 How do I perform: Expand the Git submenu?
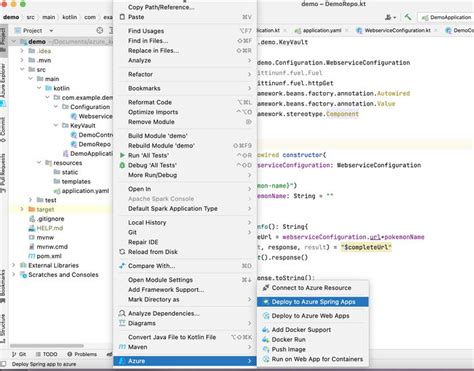tap(185, 232)
